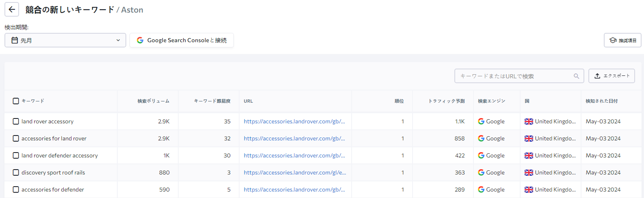Sort by 国 column header
Image resolution: width=644 pixels, height=198 pixels.
tap(527, 101)
